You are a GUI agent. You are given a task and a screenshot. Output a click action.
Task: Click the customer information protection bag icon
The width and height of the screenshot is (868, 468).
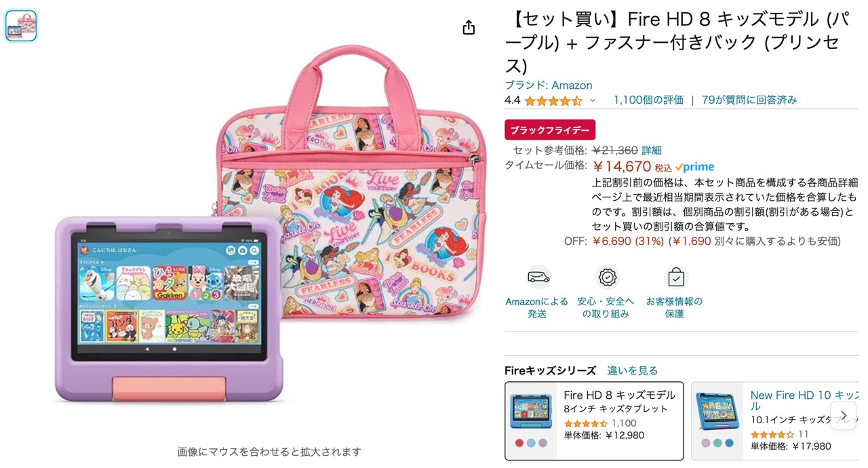pos(675,277)
